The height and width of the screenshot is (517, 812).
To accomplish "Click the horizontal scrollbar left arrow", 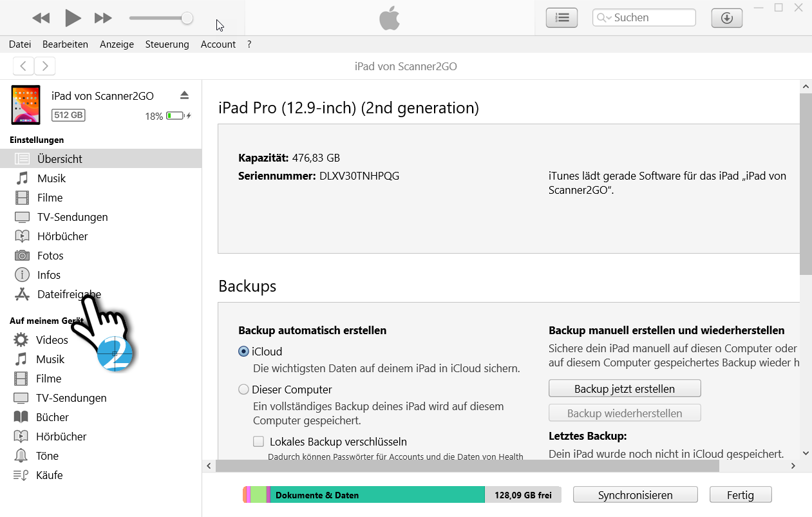I will 209,465.
